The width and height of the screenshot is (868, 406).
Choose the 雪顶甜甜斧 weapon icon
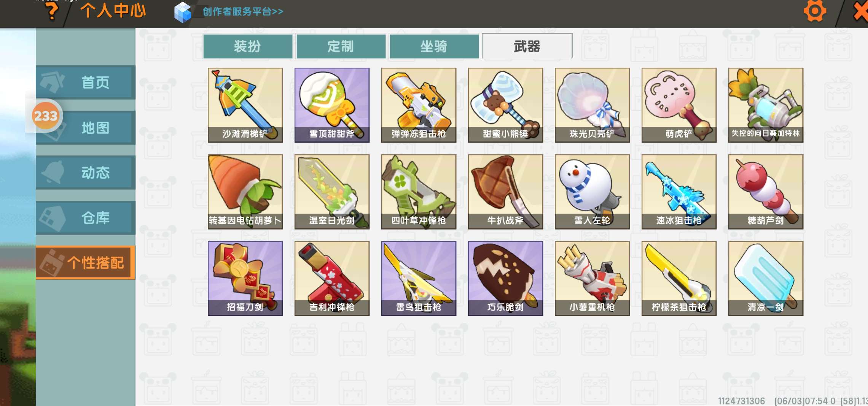[332, 105]
